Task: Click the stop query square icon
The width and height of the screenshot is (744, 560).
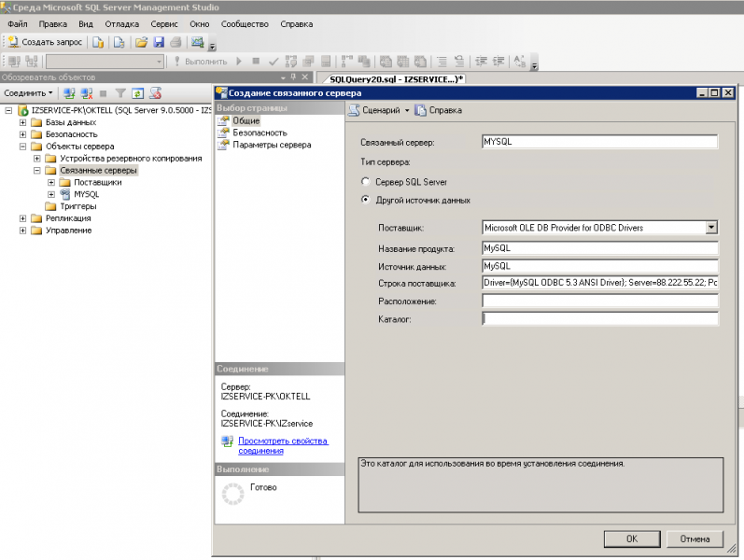Action: pyautogui.click(x=256, y=62)
